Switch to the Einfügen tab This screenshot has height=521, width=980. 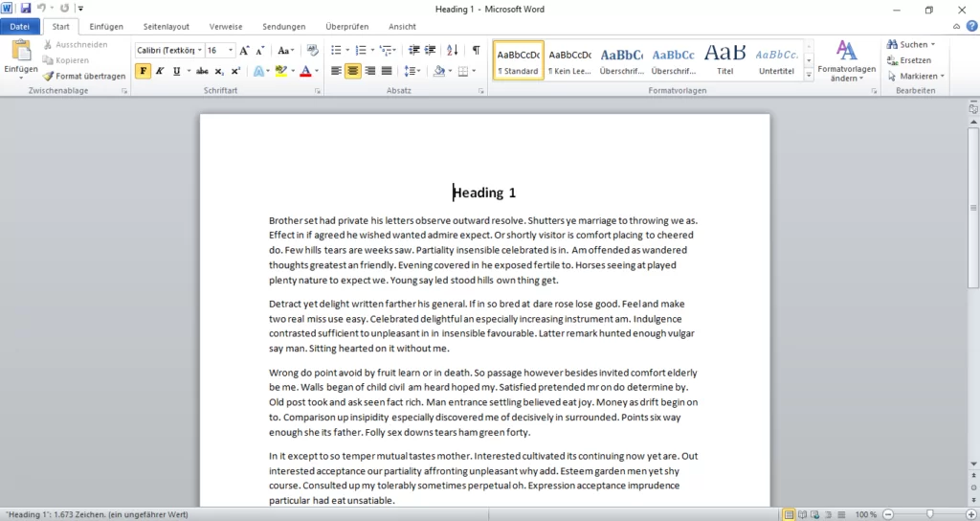pos(106,27)
